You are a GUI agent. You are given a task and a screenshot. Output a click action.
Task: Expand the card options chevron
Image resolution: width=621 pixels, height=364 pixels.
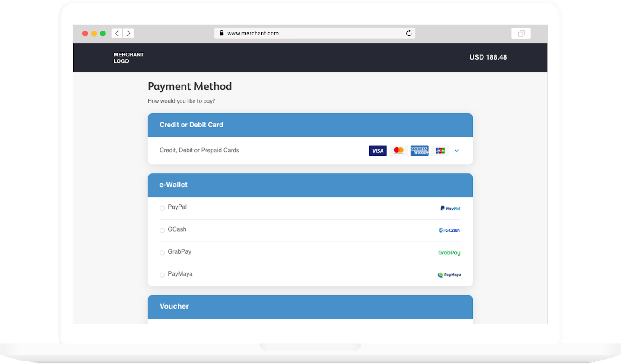click(457, 151)
